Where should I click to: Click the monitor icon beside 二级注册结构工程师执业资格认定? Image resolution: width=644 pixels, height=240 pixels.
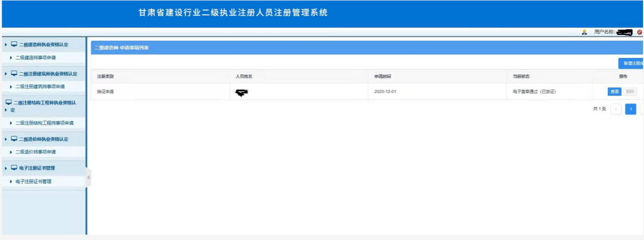click(9, 103)
